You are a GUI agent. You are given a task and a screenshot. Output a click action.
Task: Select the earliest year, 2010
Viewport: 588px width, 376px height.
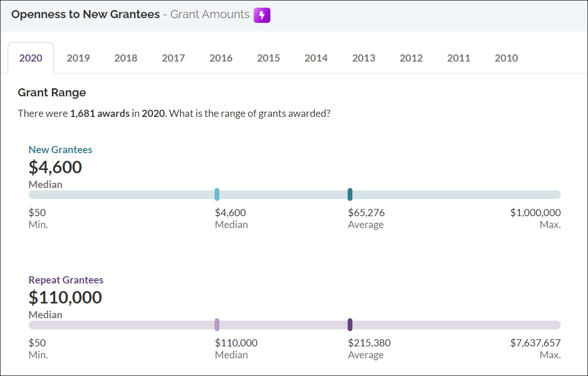(x=506, y=58)
